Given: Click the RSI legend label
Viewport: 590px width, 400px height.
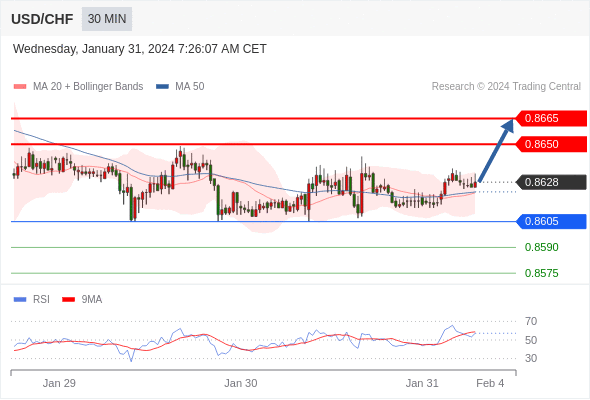Looking at the screenshot, I should click(x=41, y=300).
